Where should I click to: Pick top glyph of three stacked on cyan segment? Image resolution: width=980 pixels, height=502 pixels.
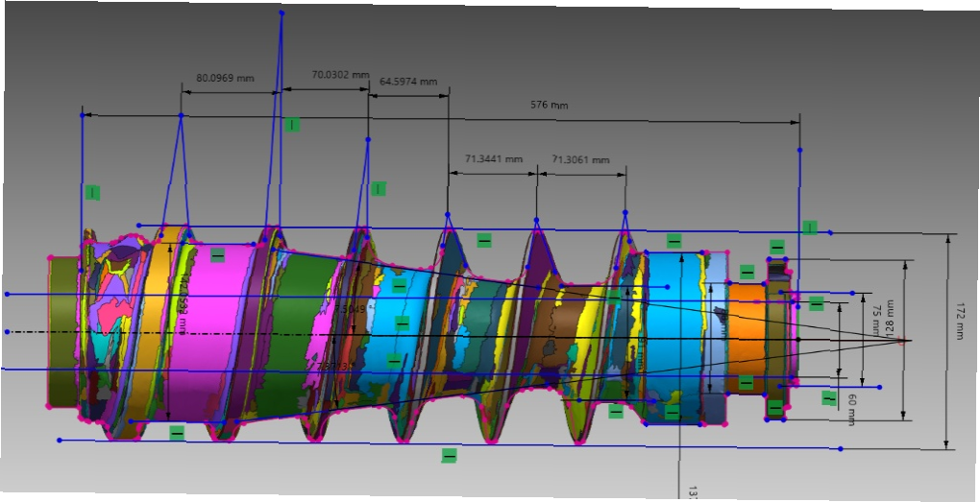click(x=400, y=286)
